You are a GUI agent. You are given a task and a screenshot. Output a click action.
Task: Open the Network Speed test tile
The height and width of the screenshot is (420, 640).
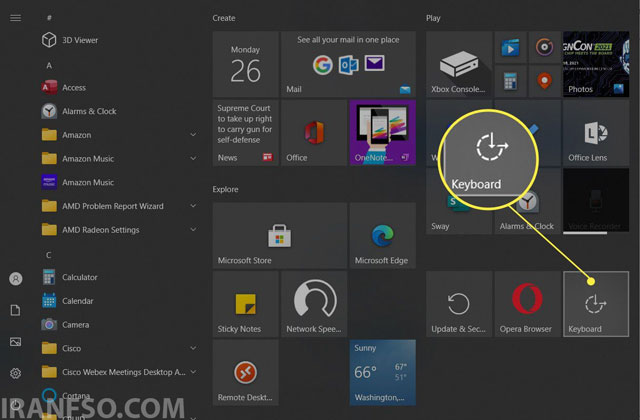pyautogui.click(x=314, y=304)
